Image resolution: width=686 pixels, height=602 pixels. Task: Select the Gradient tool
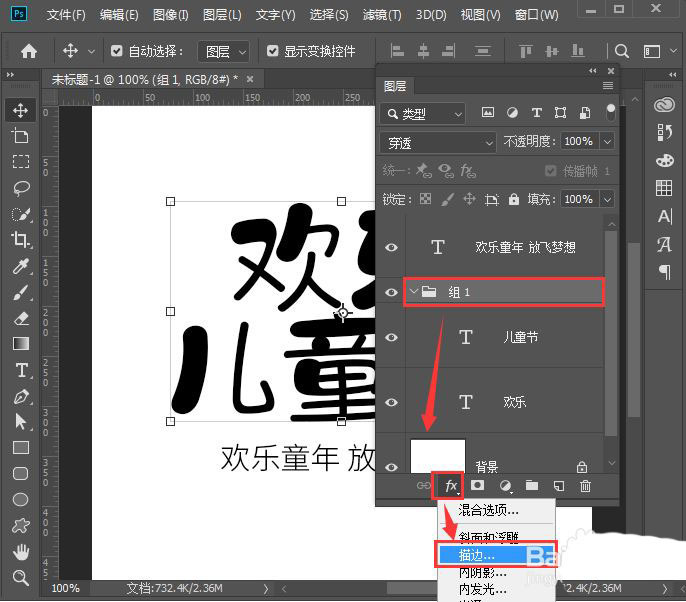click(x=20, y=344)
